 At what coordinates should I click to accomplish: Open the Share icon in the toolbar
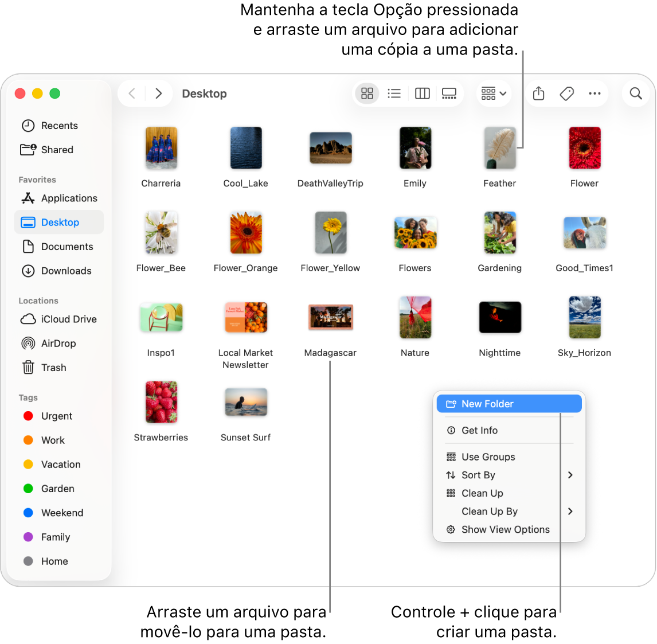[x=538, y=93]
